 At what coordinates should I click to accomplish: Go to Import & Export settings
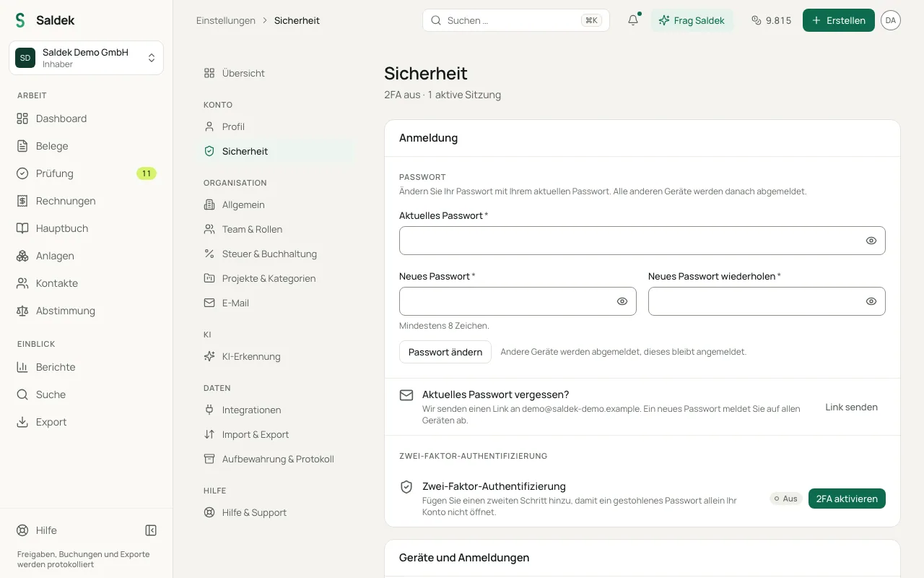click(275, 434)
